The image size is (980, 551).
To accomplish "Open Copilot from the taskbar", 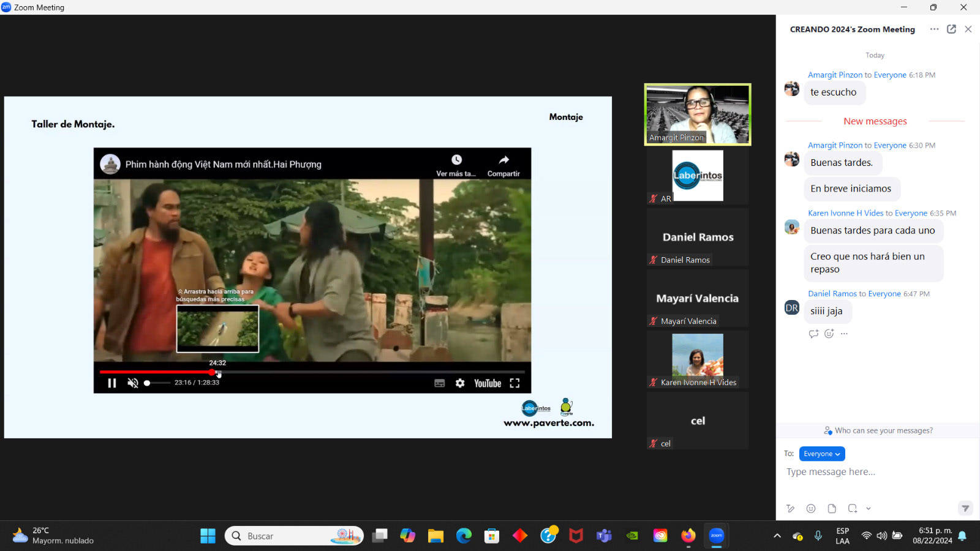I will click(x=407, y=536).
